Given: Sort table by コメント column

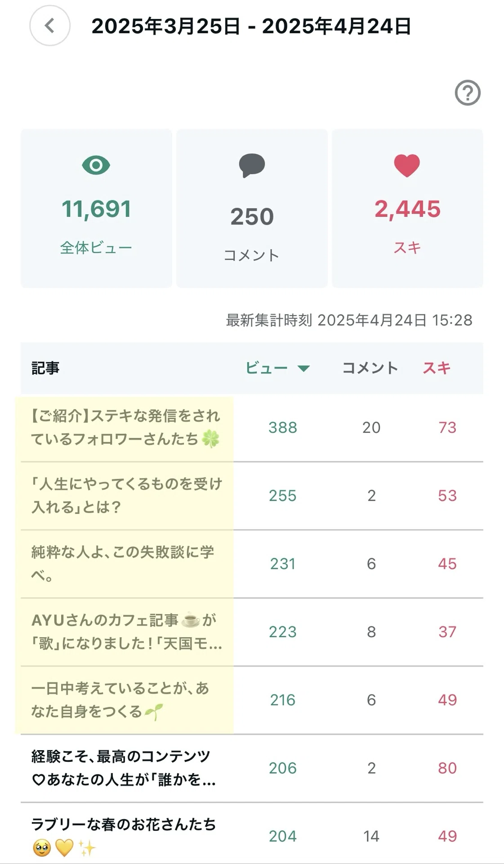Looking at the screenshot, I should click(370, 368).
